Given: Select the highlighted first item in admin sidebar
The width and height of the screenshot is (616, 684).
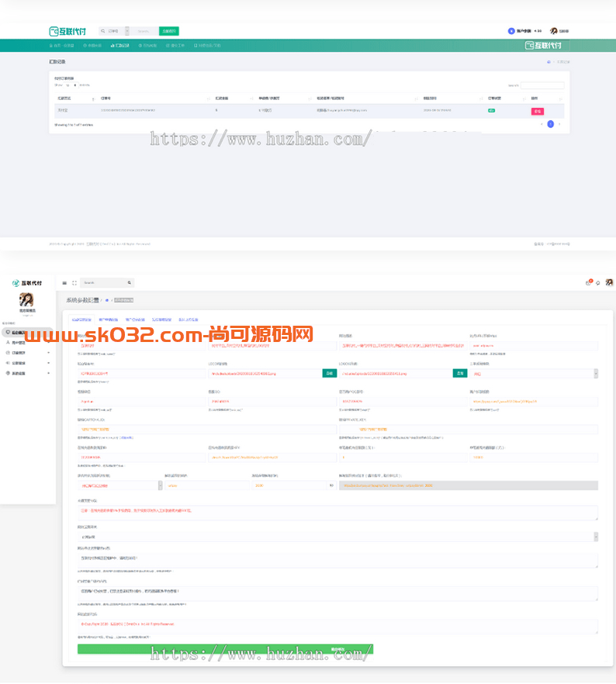Looking at the screenshot, I should [27, 333].
